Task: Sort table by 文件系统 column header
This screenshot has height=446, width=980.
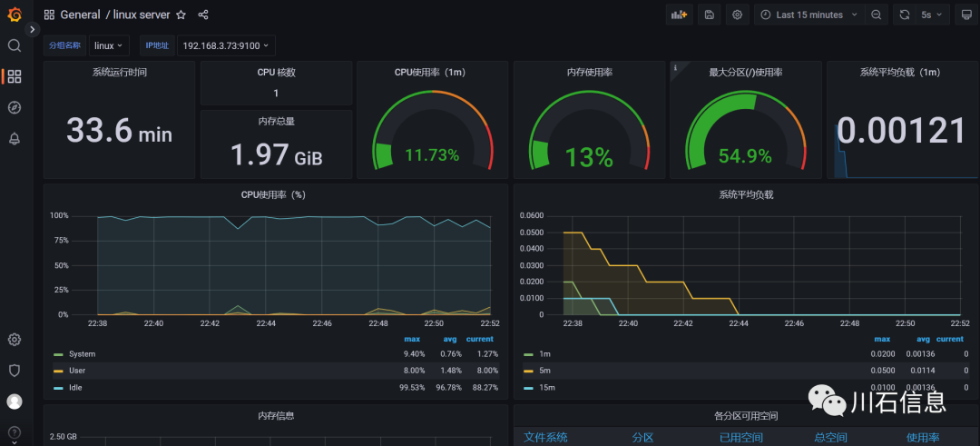Action: pos(545,437)
